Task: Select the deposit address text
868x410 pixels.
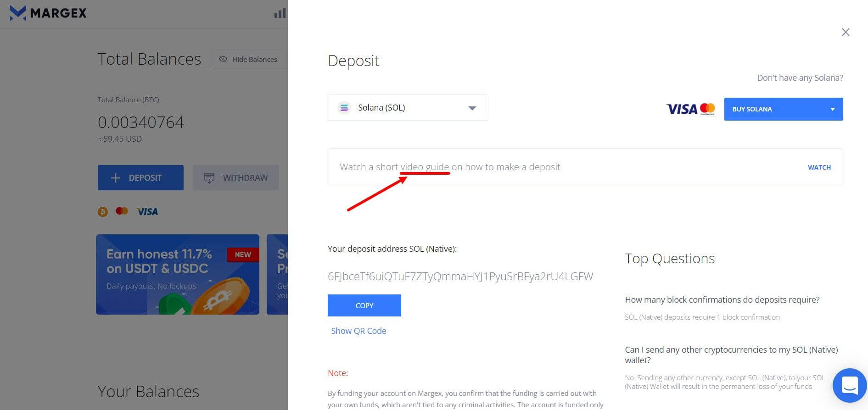Action: (460, 276)
